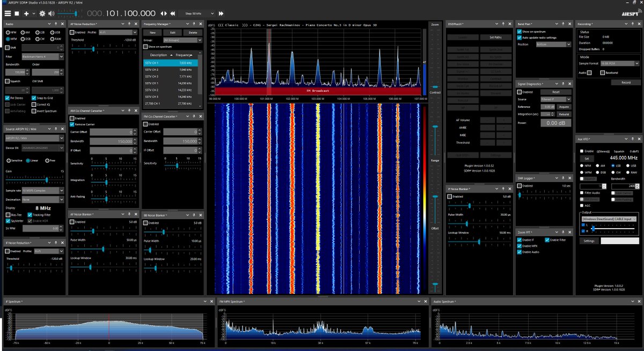This screenshot has height=351, width=644.
Task: Adjust the main volume slider
Action: [69, 13]
